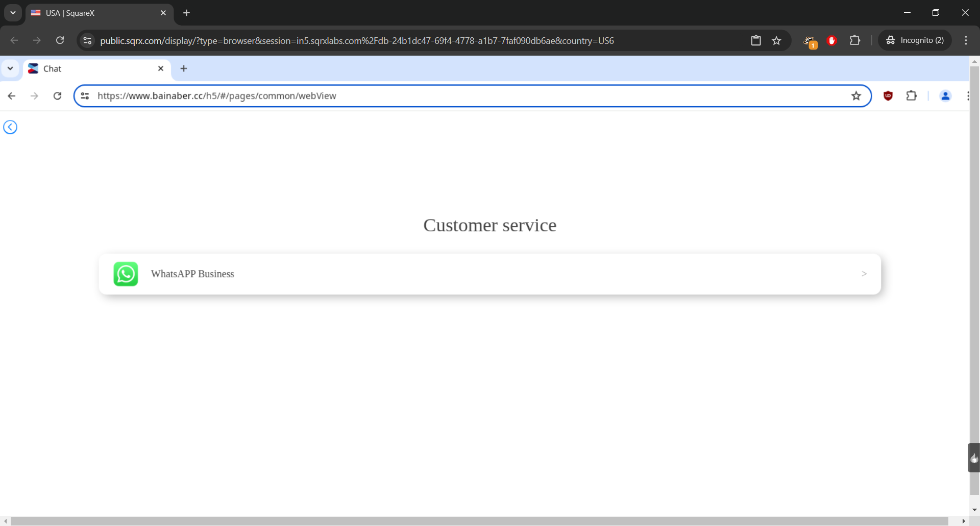
Task: Open the inner browser extensions puzzle icon
Action: pos(911,96)
